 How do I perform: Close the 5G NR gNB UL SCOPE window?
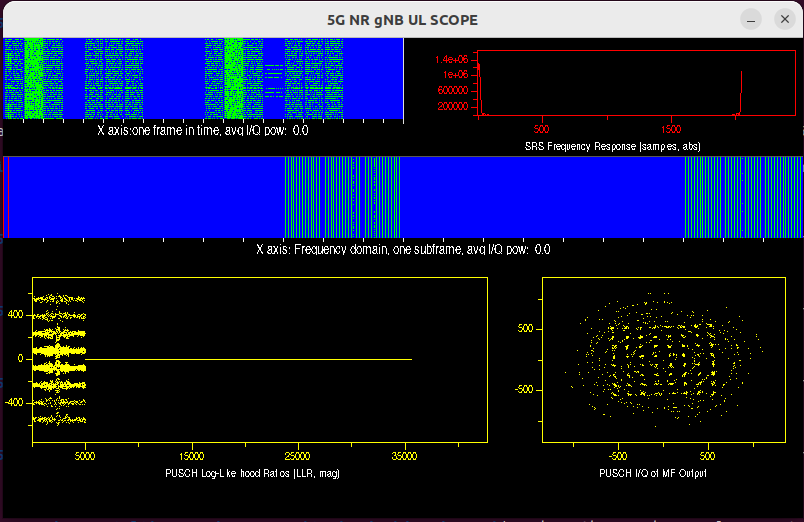(x=780, y=19)
